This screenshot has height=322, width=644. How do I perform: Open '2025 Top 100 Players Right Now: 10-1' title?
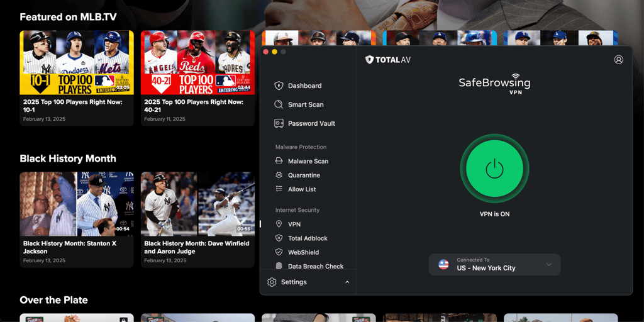click(72, 106)
